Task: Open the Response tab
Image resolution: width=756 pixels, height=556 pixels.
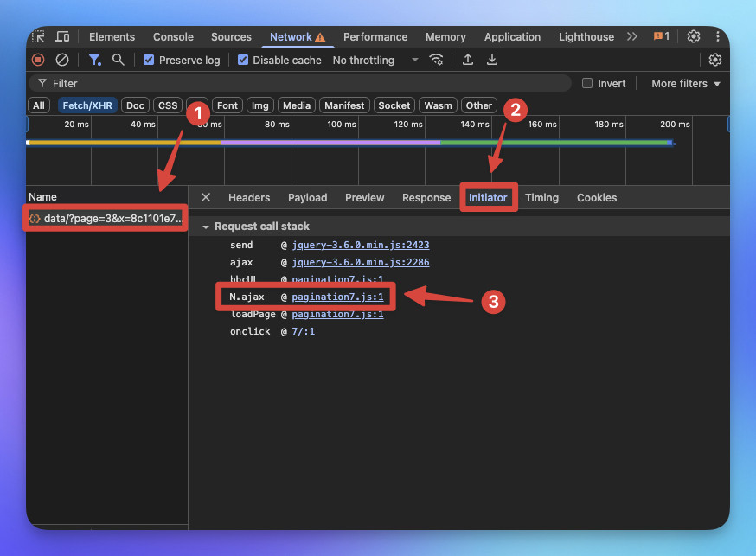Action: coord(426,197)
